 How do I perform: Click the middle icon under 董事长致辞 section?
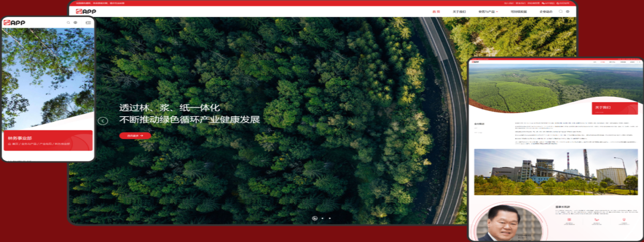click(597, 219)
